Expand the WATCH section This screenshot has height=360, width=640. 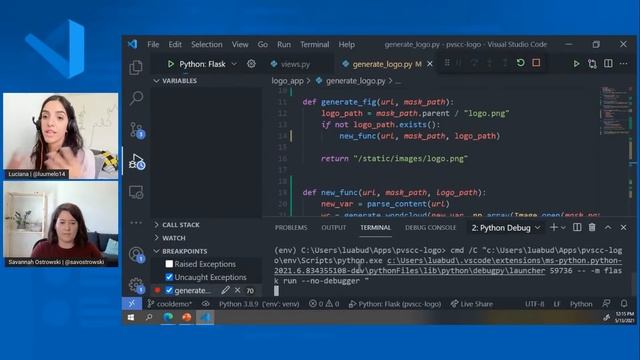170,238
